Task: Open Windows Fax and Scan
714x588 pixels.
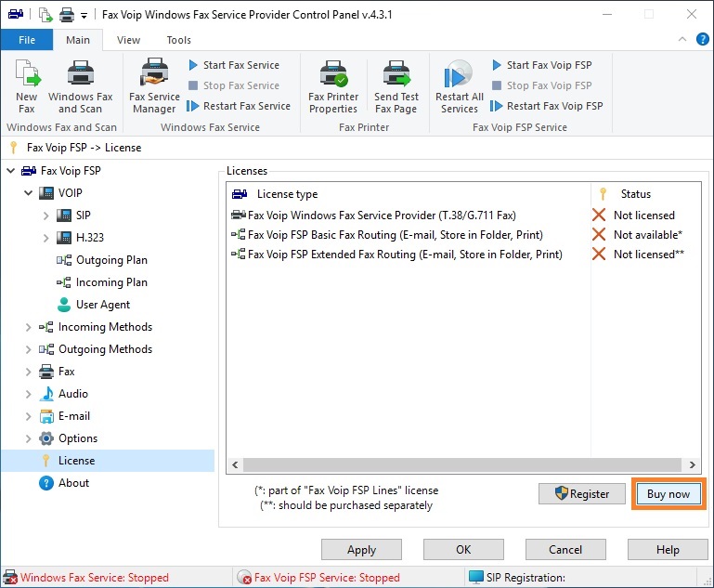Action: point(81,85)
